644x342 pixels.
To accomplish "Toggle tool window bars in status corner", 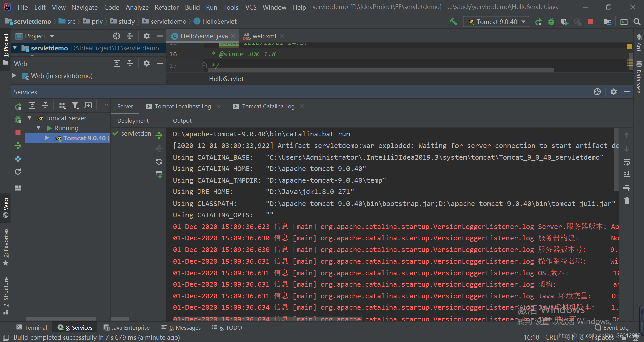I will [x=6, y=337].
